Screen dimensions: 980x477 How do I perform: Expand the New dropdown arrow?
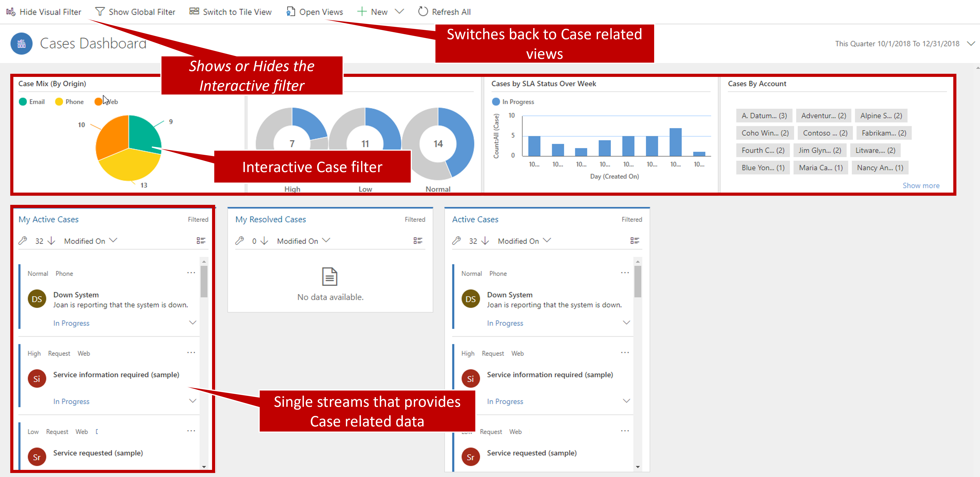point(399,11)
